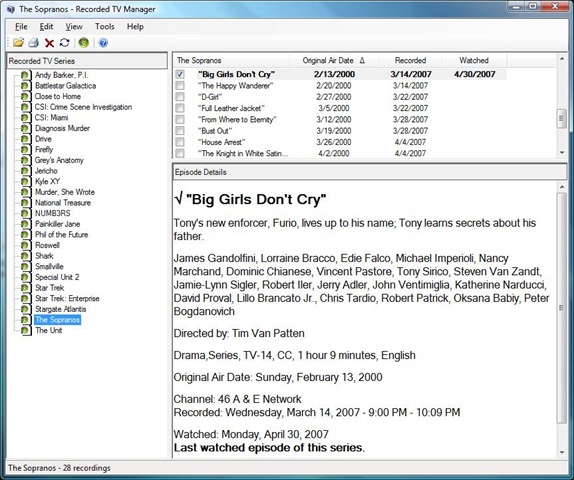This screenshot has height=480, width=574.
Task: Select Grey's Anatomy in series list
Action: coord(59,160)
